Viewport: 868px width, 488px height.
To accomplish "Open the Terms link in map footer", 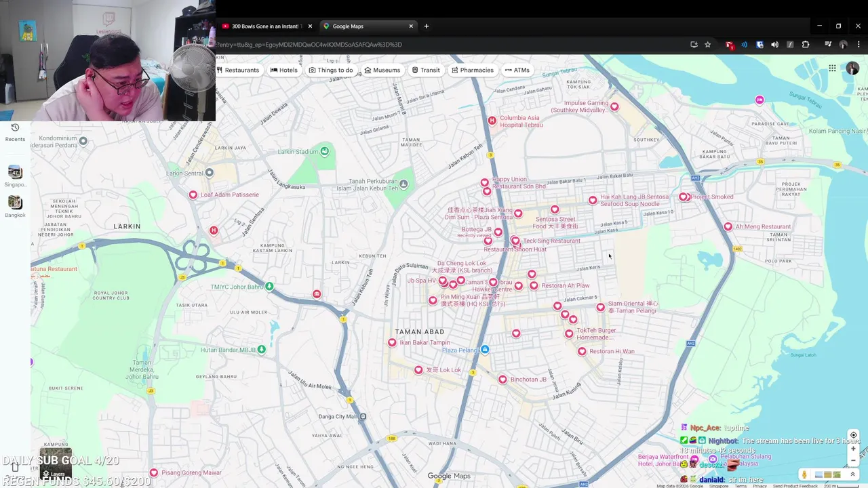I will pos(741,486).
